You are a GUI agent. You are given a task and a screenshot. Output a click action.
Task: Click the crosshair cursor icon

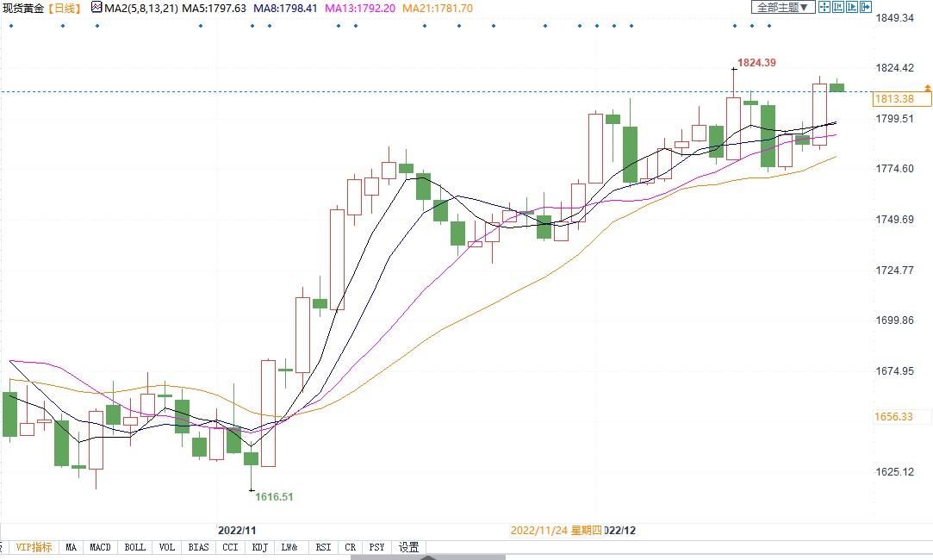[824, 7]
